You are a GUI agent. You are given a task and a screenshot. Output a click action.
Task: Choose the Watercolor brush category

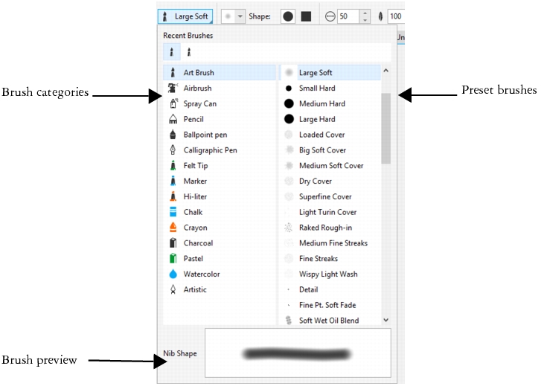pyautogui.click(x=201, y=274)
